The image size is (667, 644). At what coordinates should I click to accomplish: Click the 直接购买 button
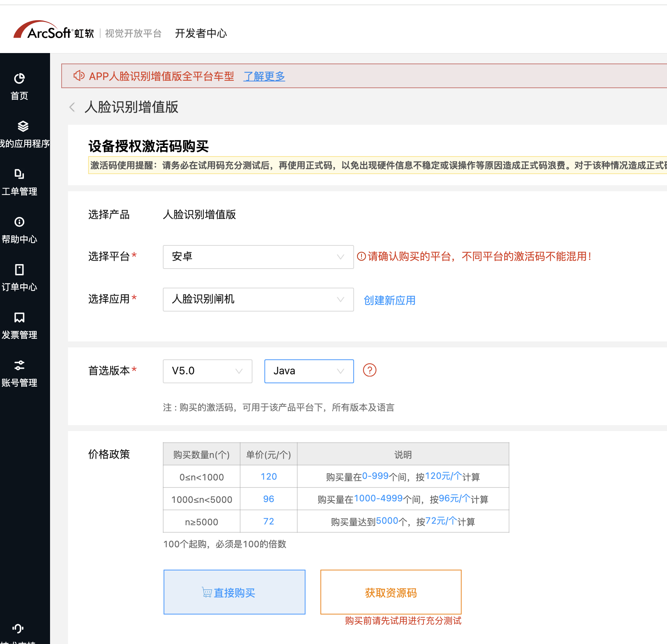[x=235, y=592]
